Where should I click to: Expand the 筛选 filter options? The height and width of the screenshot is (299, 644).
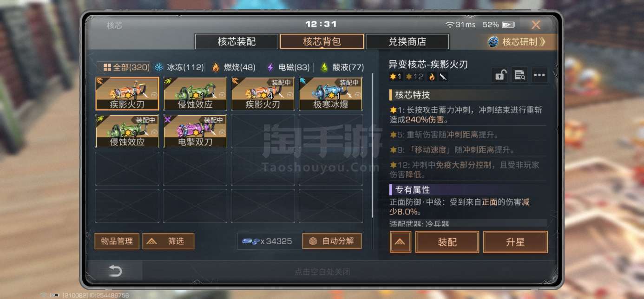(x=168, y=241)
